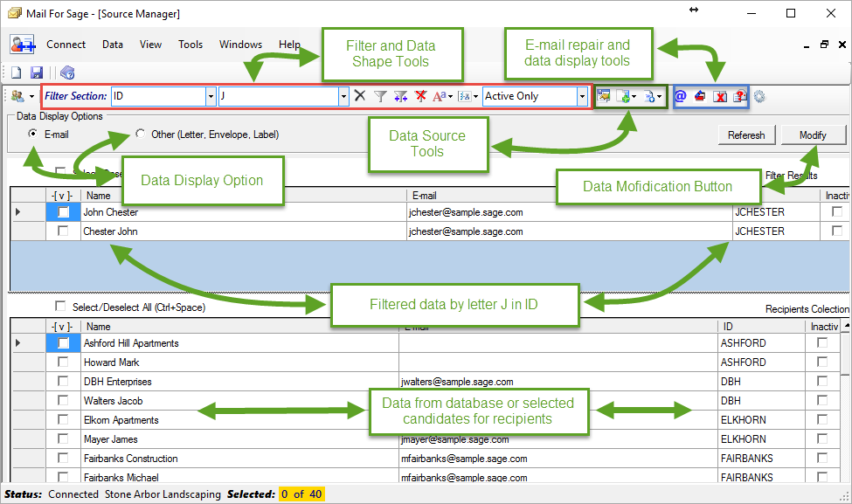Open the help book icon in the toolbar
This screenshot has width=852, height=504.
point(67,72)
